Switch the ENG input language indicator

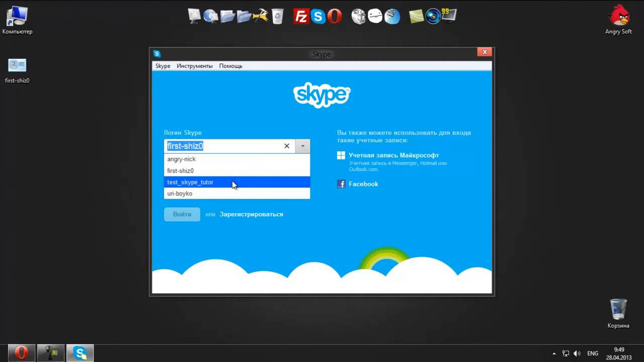(x=593, y=353)
